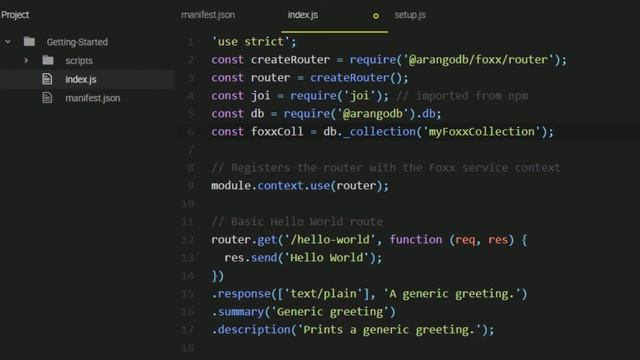
Task: Click 'Hello World' string on line 13
Action: [x=327, y=257]
